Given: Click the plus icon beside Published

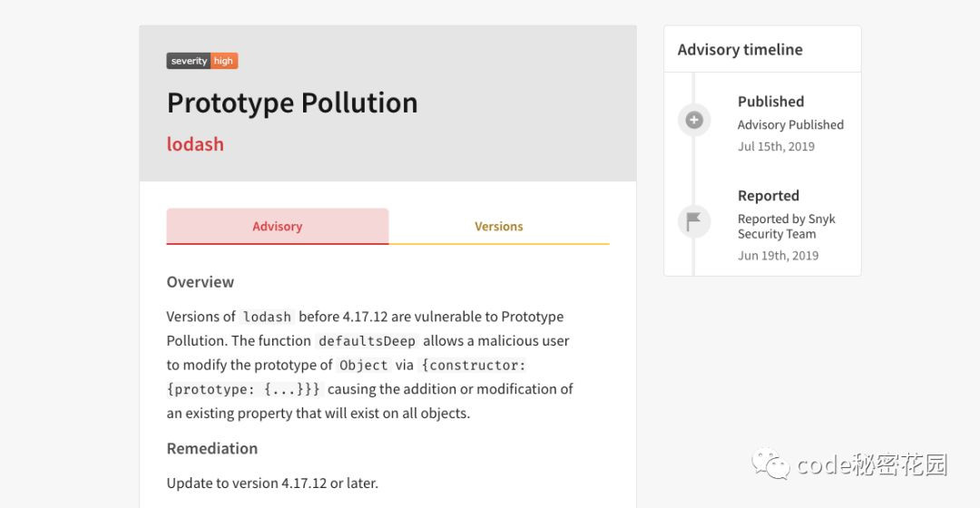Looking at the screenshot, I should click(x=694, y=120).
